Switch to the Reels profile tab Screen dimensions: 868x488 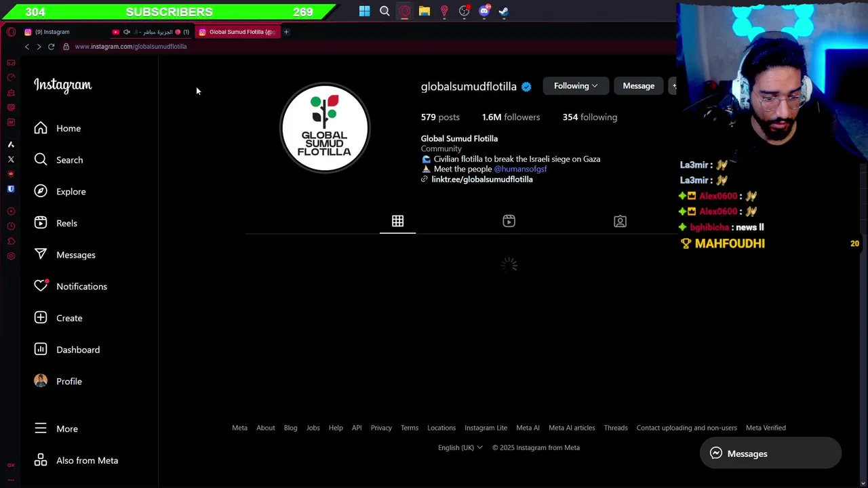pos(509,221)
